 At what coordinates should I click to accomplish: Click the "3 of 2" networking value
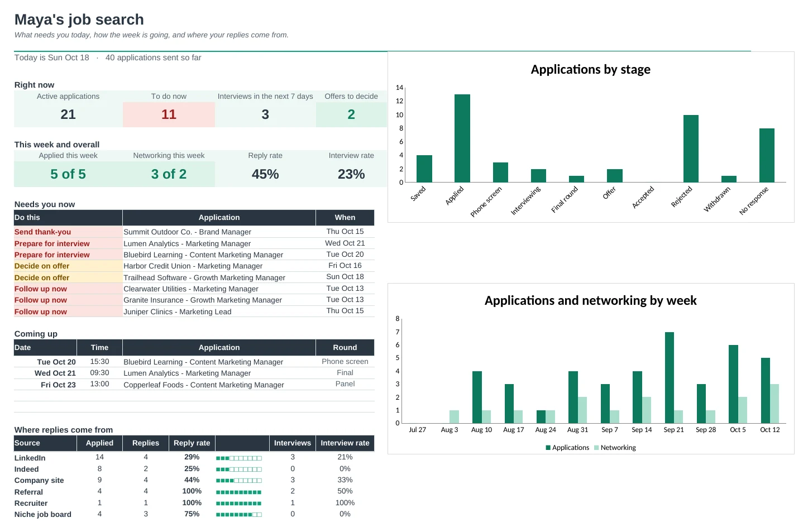pos(169,174)
